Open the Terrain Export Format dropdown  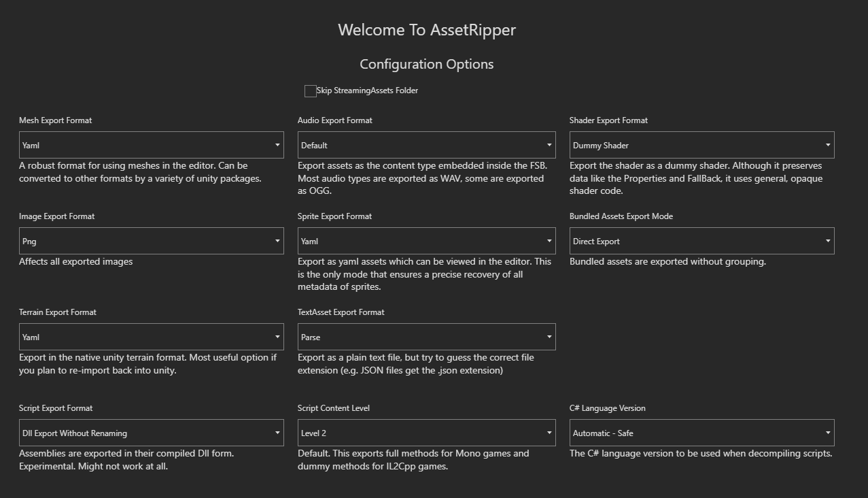pyautogui.click(x=152, y=337)
